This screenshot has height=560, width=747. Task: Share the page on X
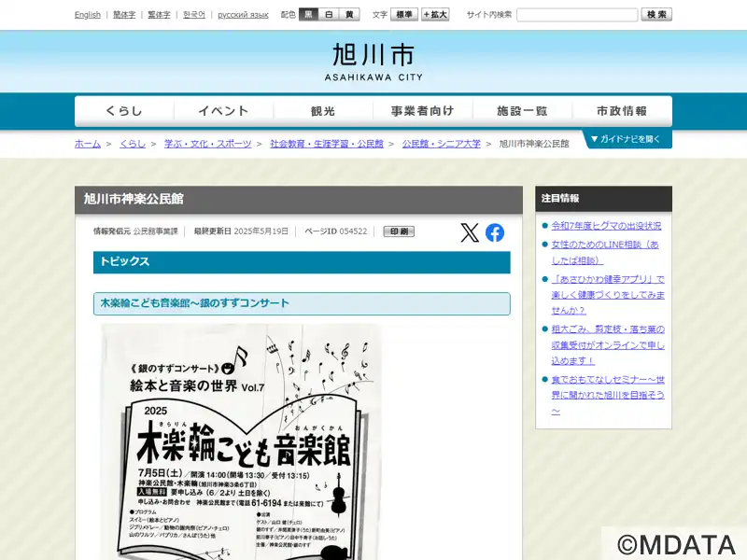click(x=470, y=232)
